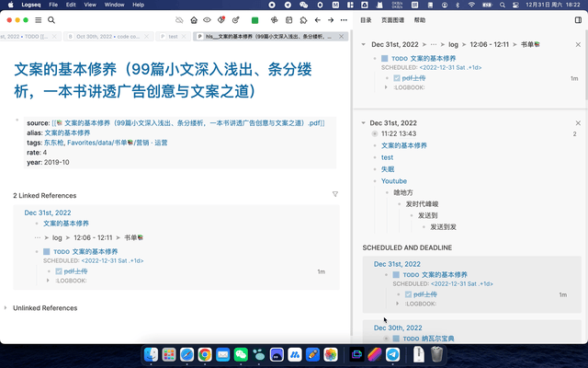Open the Youtube link in sidebar

pos(394,181)
